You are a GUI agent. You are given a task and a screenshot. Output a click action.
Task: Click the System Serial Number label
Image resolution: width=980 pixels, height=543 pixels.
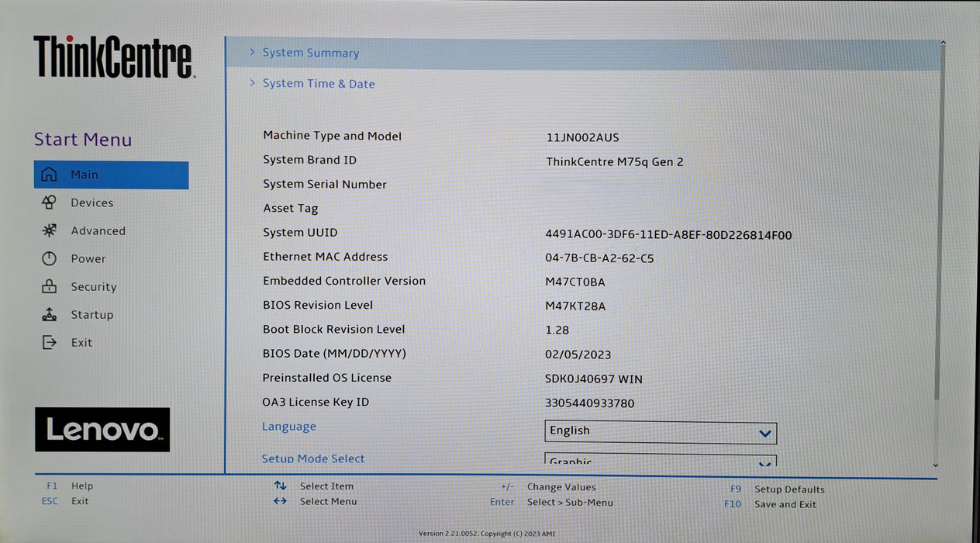click(x=325, y=185)
